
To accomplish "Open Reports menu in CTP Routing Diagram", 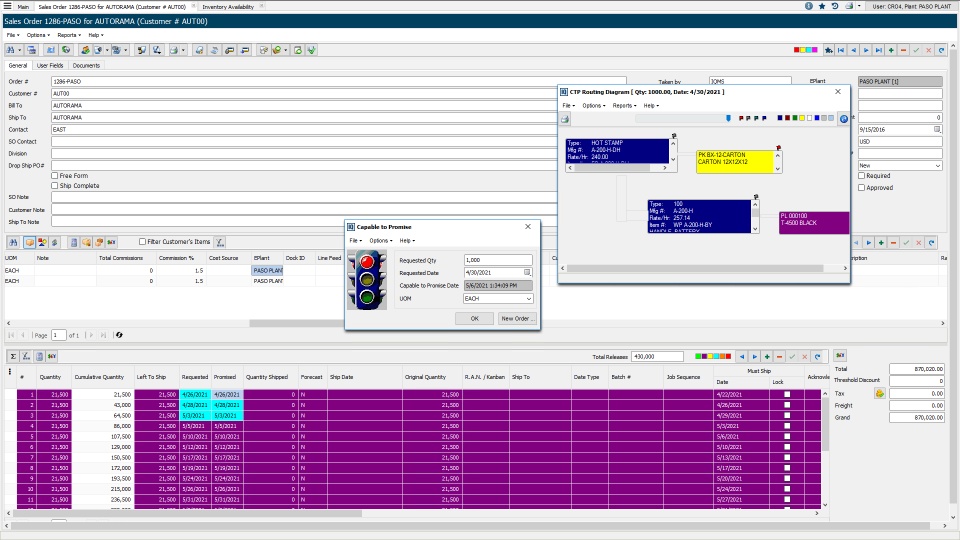I will 624,105.
